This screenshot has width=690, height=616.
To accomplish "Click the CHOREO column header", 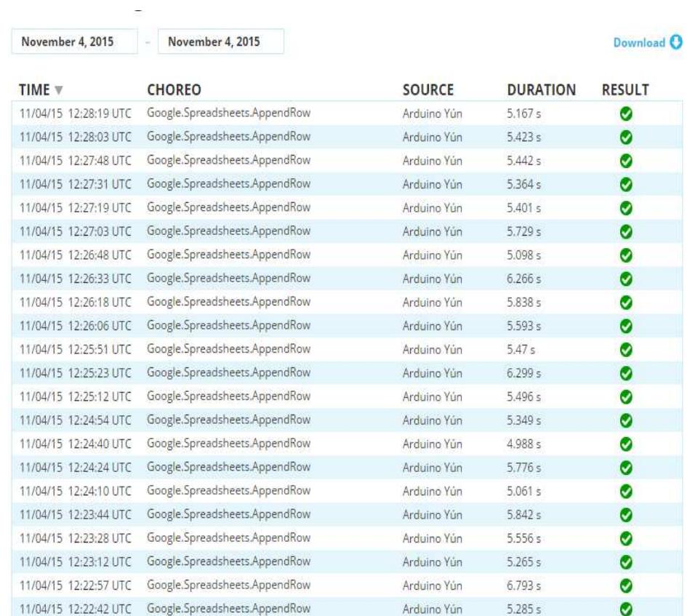I will [x=174, y=90].
